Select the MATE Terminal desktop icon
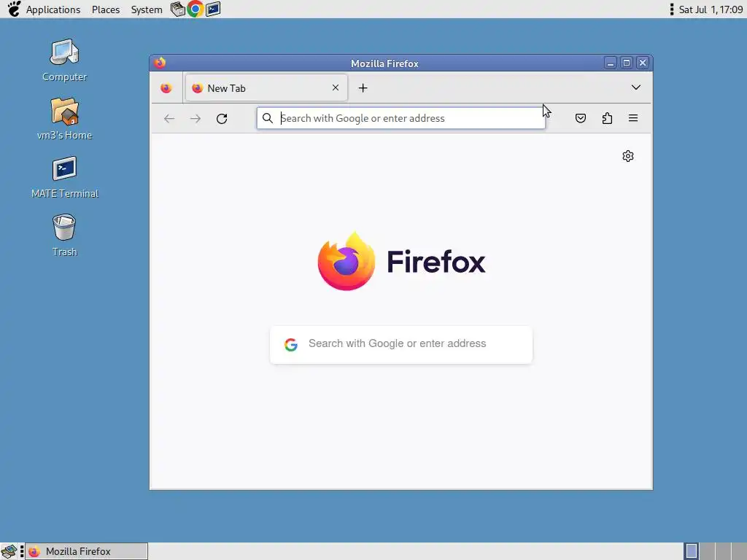Image resolution: width=747 pixels, height=560 pixels. coord(64,178)
